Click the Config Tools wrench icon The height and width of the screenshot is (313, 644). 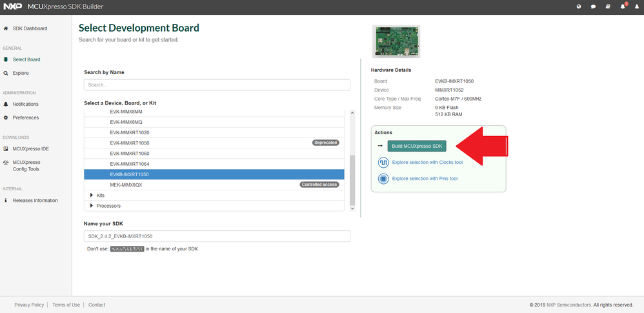pyautogui.click(x=6, y=162)
